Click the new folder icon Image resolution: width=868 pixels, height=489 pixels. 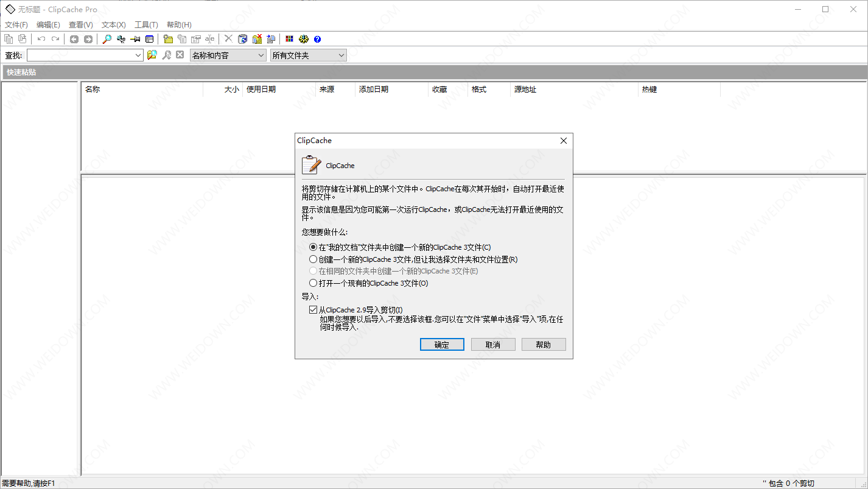tap(168, 39)
